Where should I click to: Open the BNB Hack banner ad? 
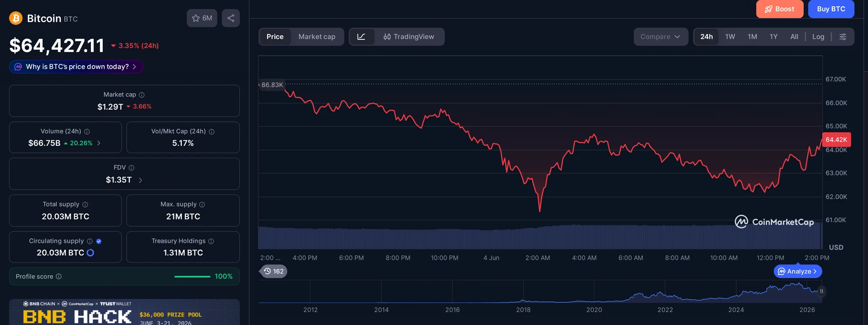(x=124, y=312)
